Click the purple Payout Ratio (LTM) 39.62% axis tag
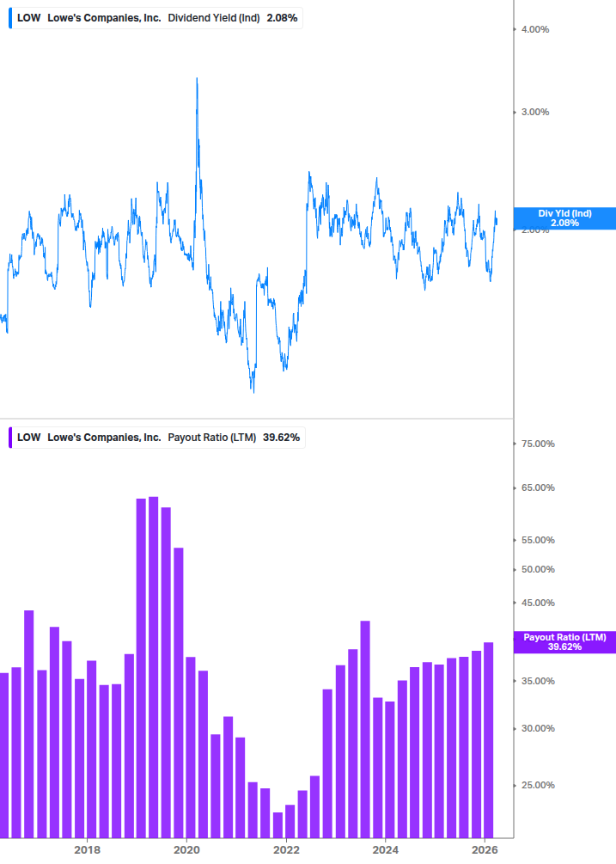Viewport: 616px width, 864px height. pyautogui.click(x=564, y=642)
